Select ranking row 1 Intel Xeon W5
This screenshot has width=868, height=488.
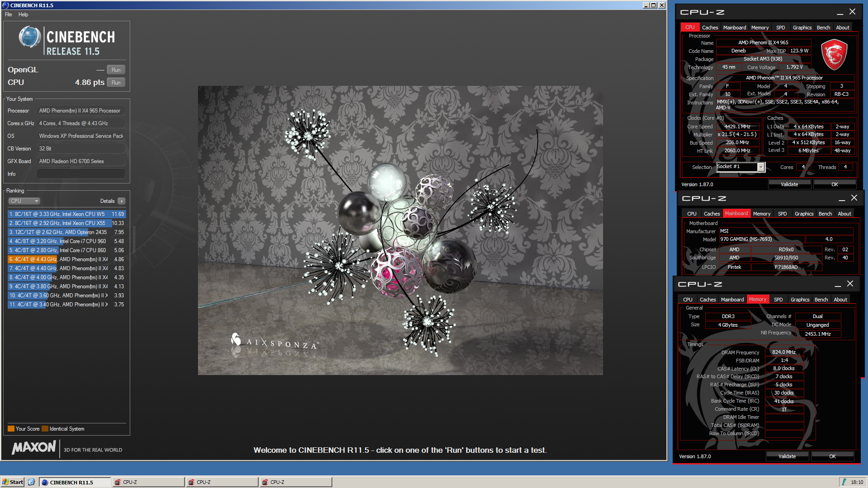tap(66, 214)
